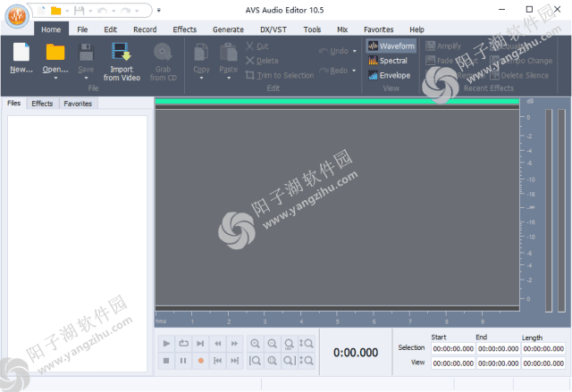Switch view to Envelope

tap(390, 75)
